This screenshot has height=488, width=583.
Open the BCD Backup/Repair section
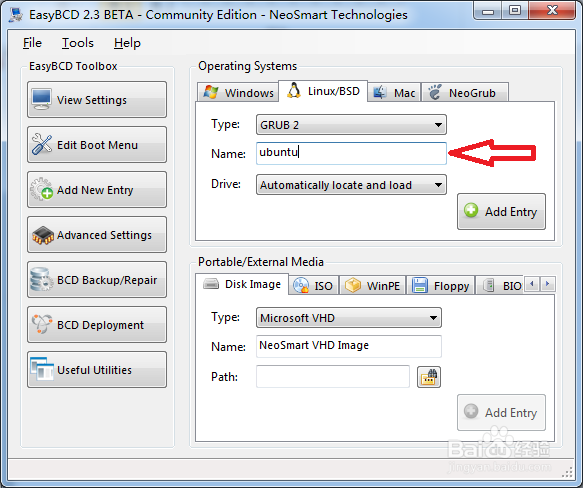click(x=97, y=280)
